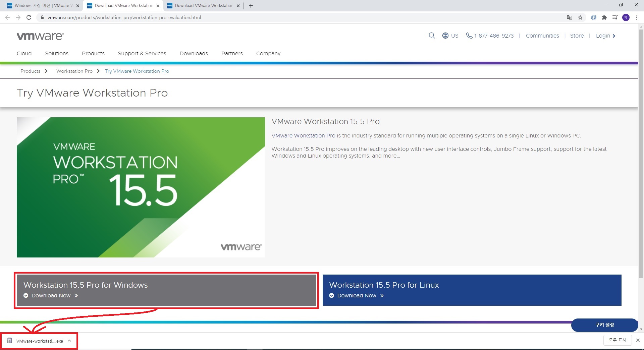
Task: Click the browser forward arrow
Action: point(18,17)
